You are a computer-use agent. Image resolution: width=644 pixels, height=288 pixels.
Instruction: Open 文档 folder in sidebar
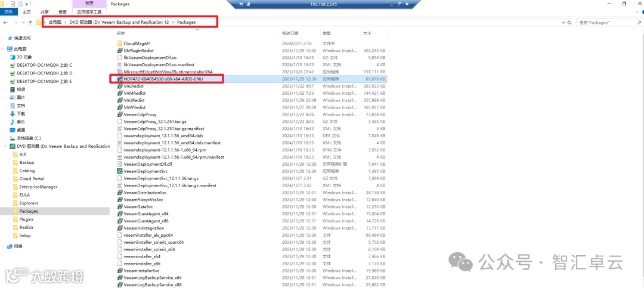click(x=21, y=106)
